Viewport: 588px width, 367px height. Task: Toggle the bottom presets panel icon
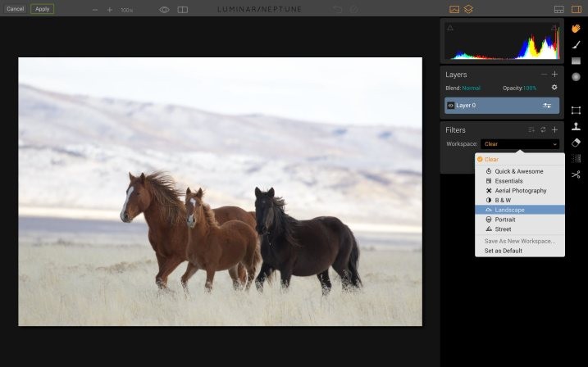click(559, 9)
